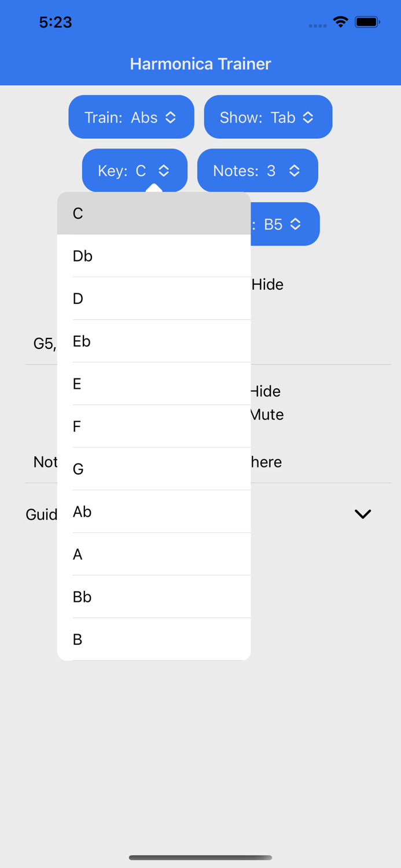The width and height of the screenshot is (401, 868).
Task: Select key C from the list
Action: (153, 214)
